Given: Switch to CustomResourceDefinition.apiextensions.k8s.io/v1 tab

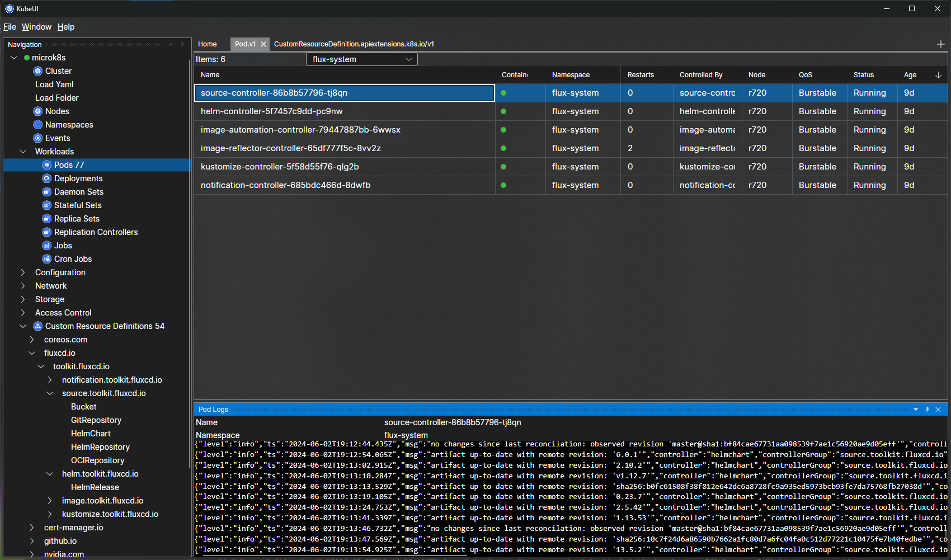Looking at the screenshot, I should coord(354,44).
